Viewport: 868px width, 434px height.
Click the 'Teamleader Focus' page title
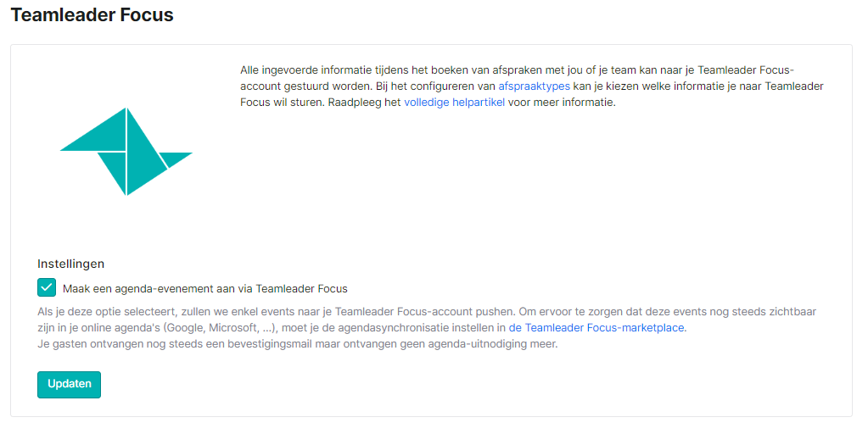[x=92, y=15]
